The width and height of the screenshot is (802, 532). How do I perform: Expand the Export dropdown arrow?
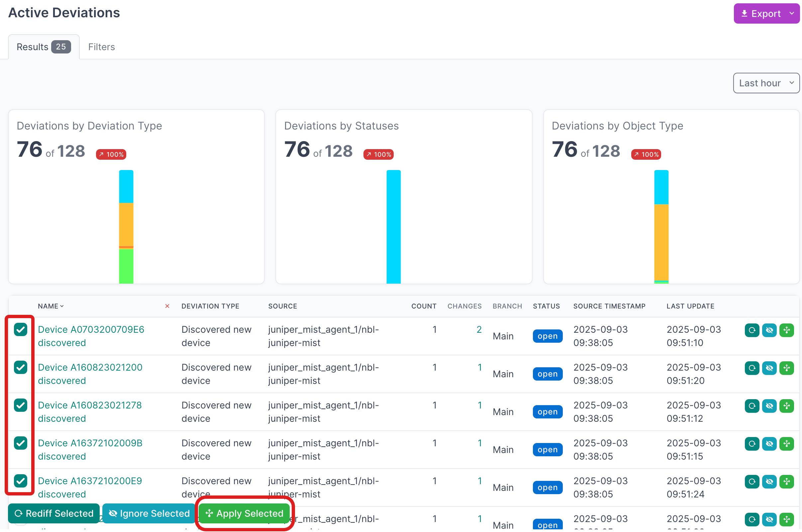pyautogui.click(x=792, y=14)
